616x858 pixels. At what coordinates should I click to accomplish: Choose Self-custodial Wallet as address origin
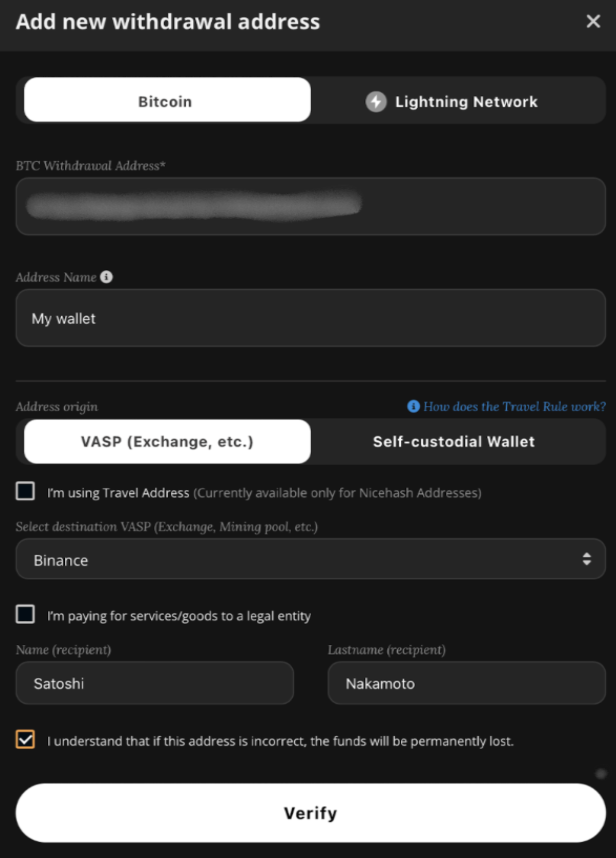click(x=454, y=441)
